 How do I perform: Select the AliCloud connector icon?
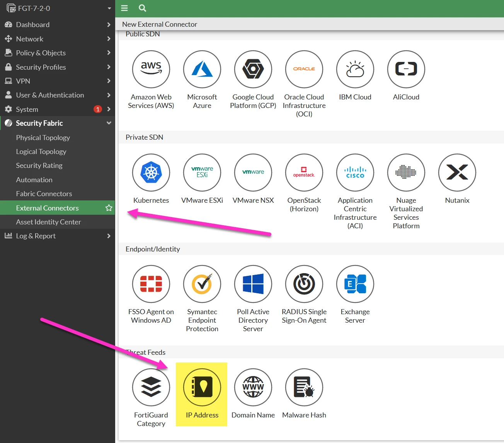click(x=406, y=69)
